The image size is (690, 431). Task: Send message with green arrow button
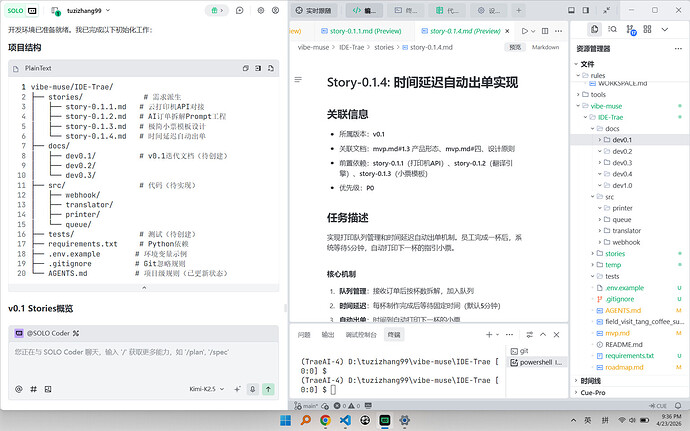pos(268,389)
